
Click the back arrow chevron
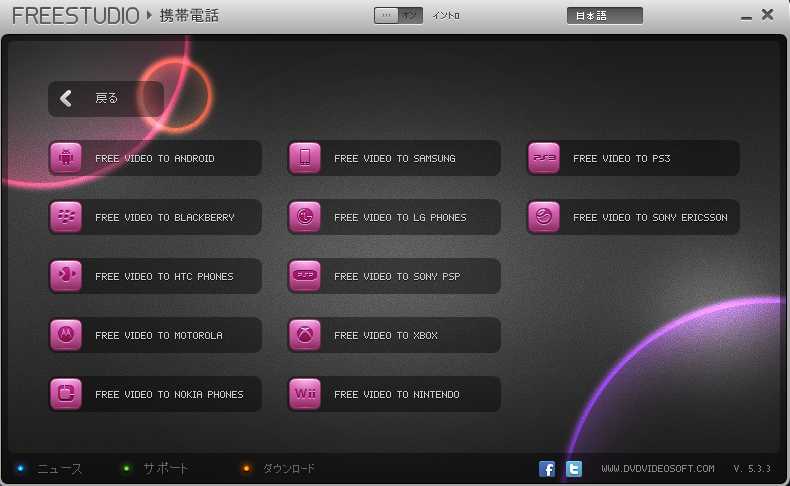[x=66, y=98]
